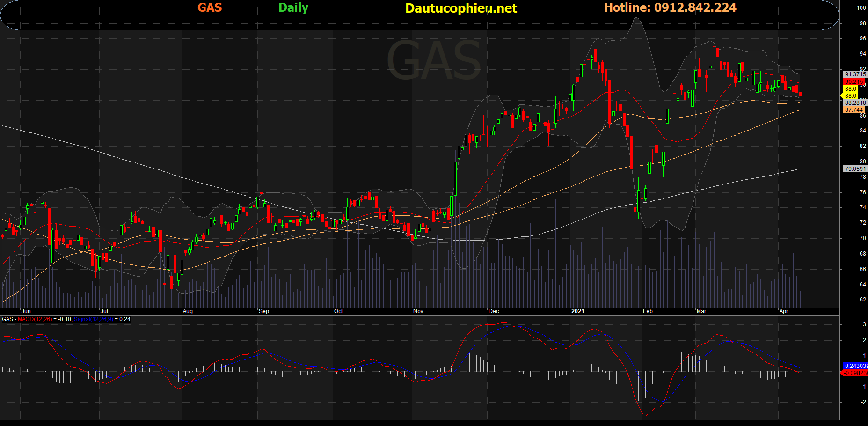Click the 94 price axis value

[x=863, y=54]
